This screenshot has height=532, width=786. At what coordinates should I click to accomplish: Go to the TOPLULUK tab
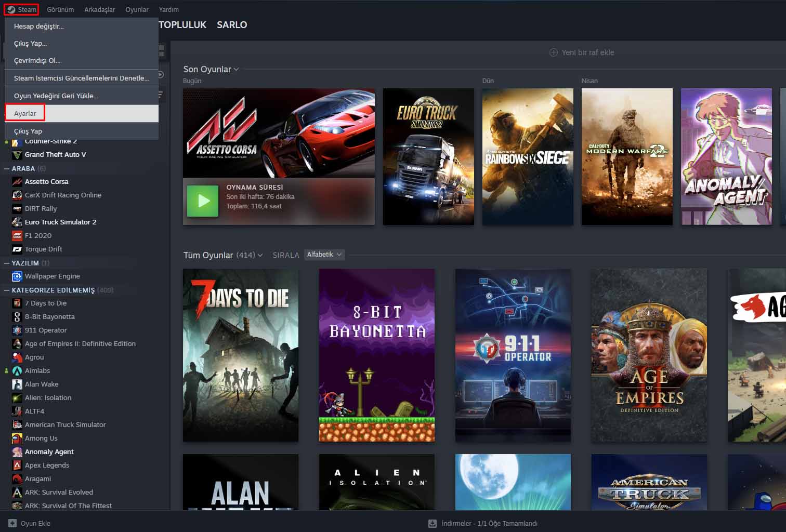coord(182,24)
